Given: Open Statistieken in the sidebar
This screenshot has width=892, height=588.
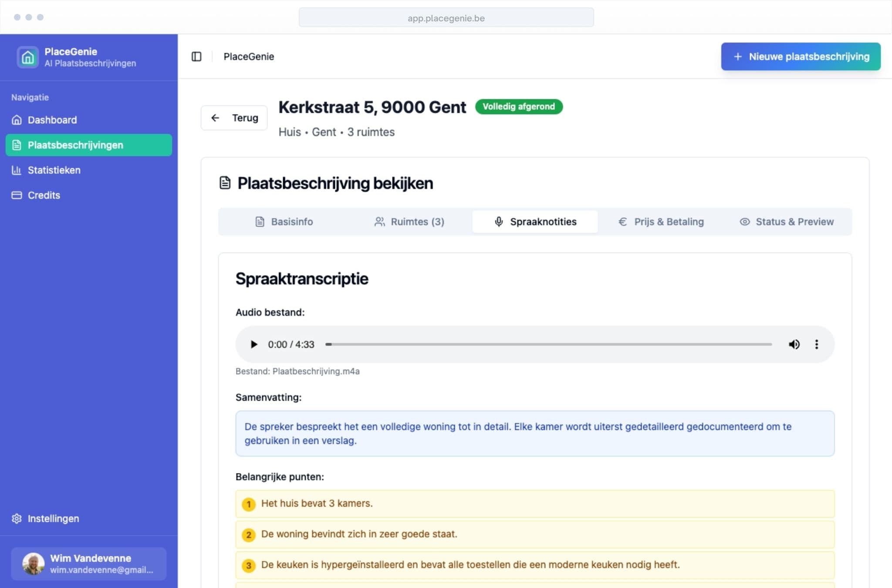Looking at the screenshot, I should [54, 170].
